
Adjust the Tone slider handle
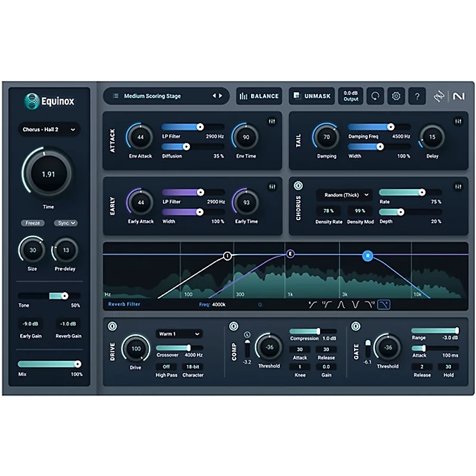pos(65,296)
